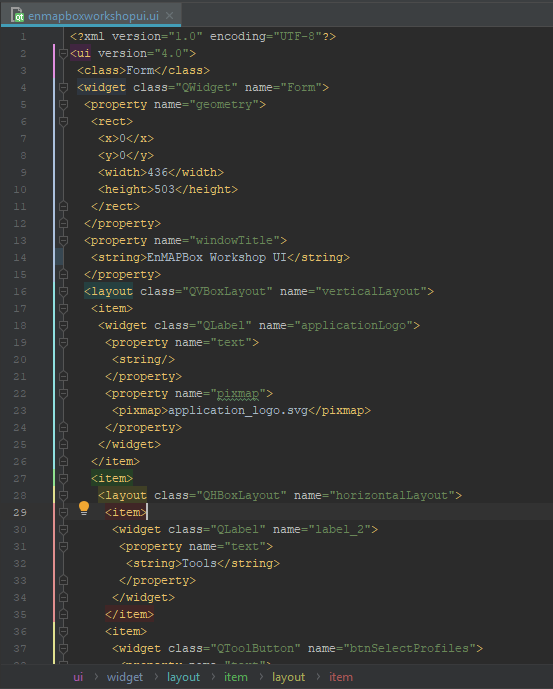Collapse the ui element fold on line 2
This screenshot has height=689, width=553.
[x=63, y=54]
